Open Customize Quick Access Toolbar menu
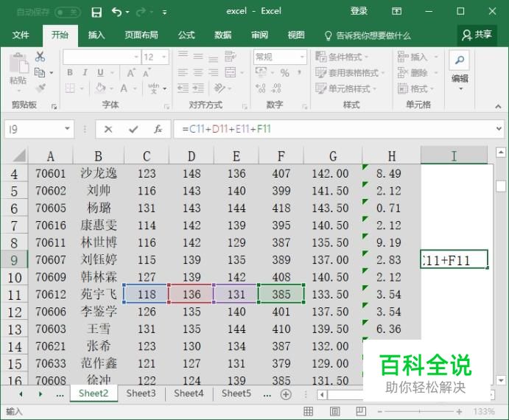Image resolution: width=509 pixels, height=420 pixels. (x=164, y=13)
